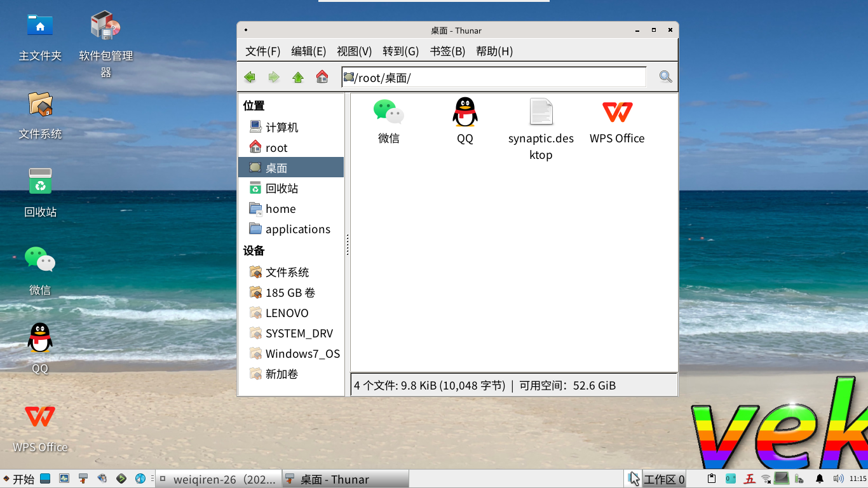
Task: Jump to the home folder via toolbar house icon
Action: 322,77
